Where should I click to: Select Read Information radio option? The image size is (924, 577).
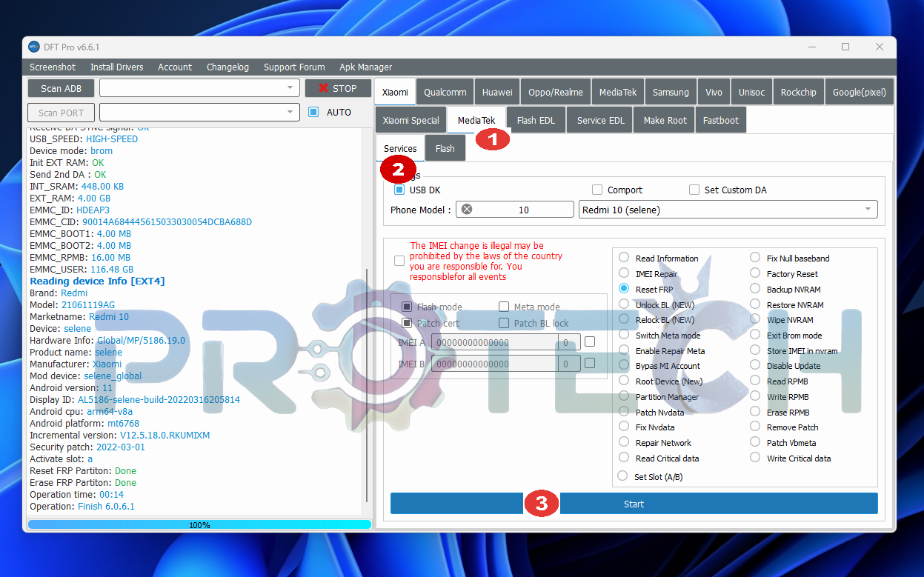pos(624,258)
